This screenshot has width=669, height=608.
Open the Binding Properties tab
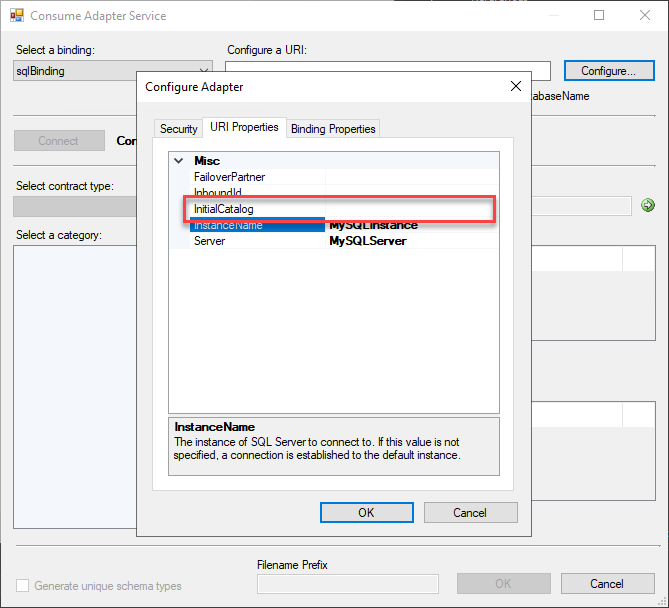coord(333,129)
